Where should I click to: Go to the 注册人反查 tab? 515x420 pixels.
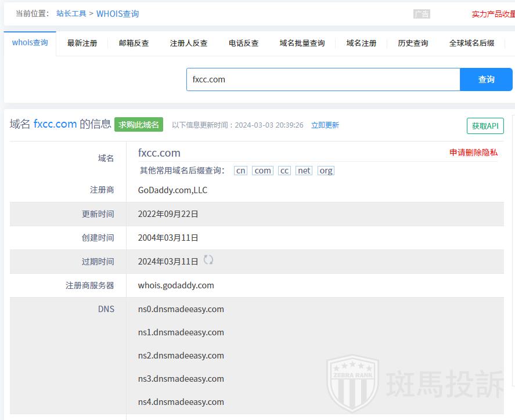(189, 44)
